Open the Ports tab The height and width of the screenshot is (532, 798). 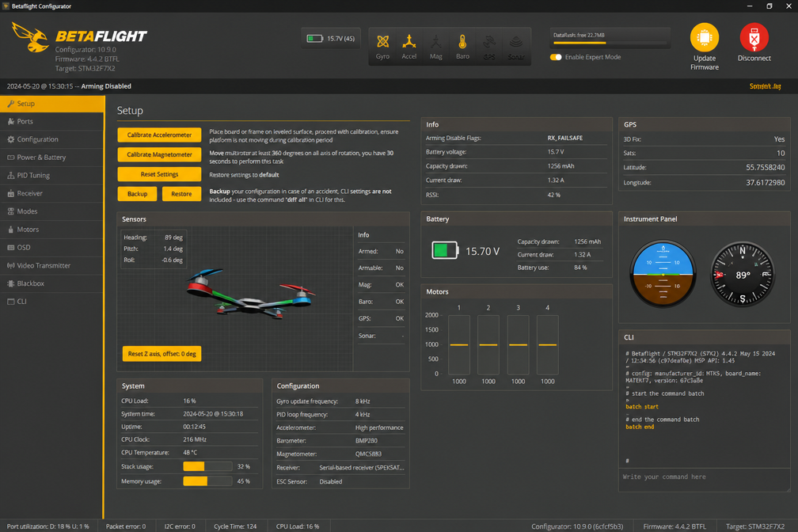51,121
